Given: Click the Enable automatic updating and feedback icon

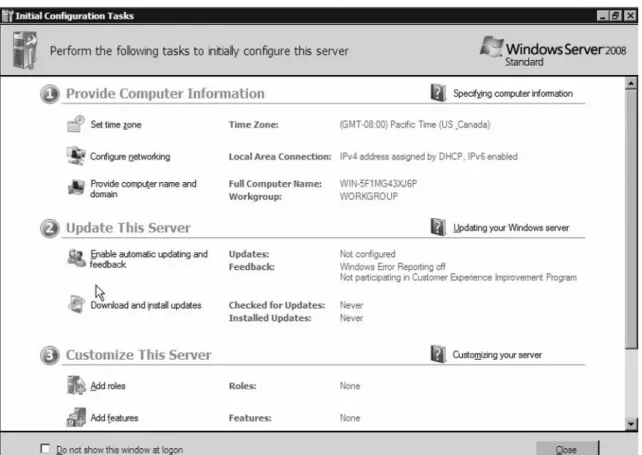Looking at the screenshot, I should click(76, 258).
